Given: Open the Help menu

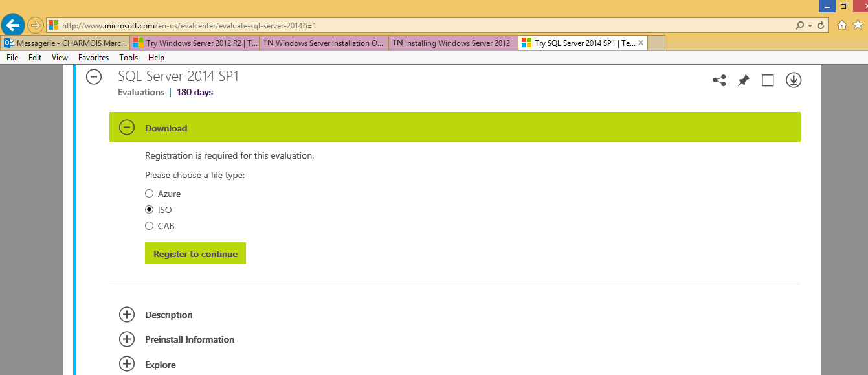Looking at the screenshot, I should click(156, 58).
